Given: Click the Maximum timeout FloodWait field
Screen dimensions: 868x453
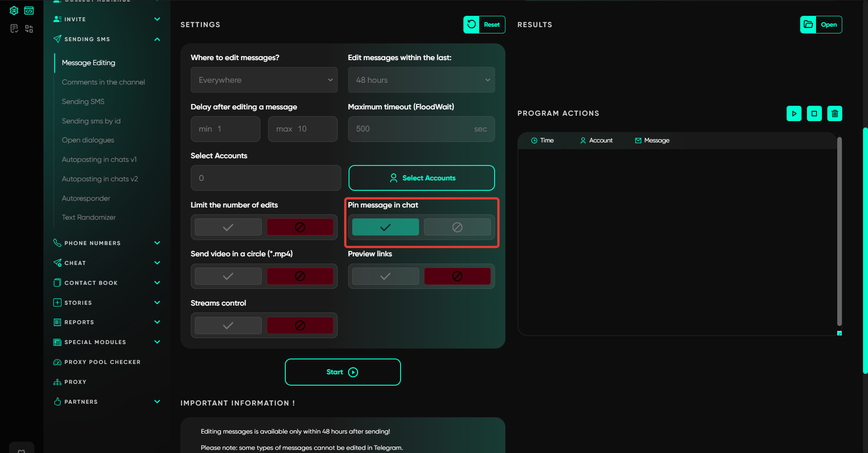Looking at the screenshot, I should (x=411, y=129).
